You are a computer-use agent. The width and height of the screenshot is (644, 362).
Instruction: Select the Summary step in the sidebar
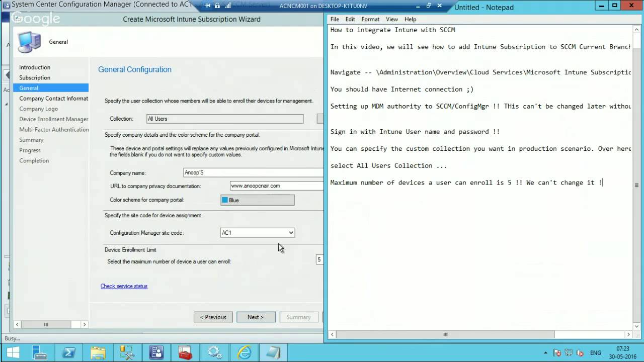[x=31, y=140]
